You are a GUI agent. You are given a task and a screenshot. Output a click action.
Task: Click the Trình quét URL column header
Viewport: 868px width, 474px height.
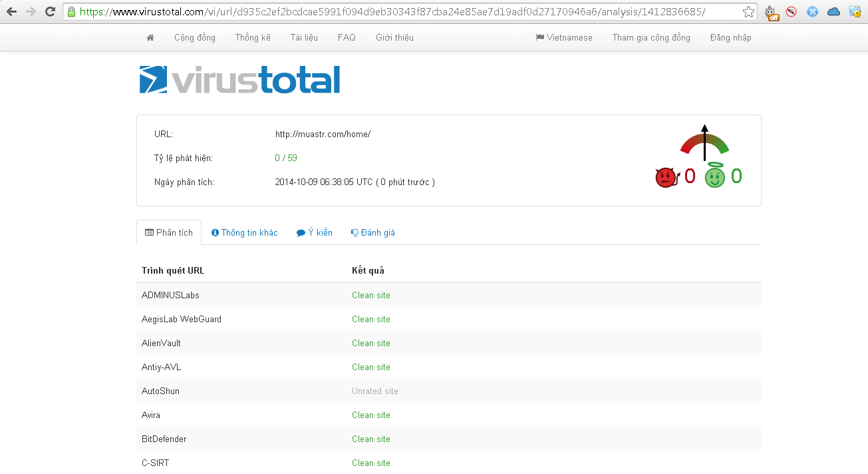[x=173, y=270]
